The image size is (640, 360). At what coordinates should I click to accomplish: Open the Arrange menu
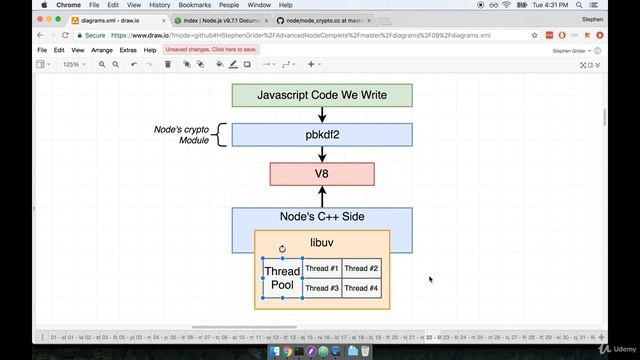coord(102,50)
